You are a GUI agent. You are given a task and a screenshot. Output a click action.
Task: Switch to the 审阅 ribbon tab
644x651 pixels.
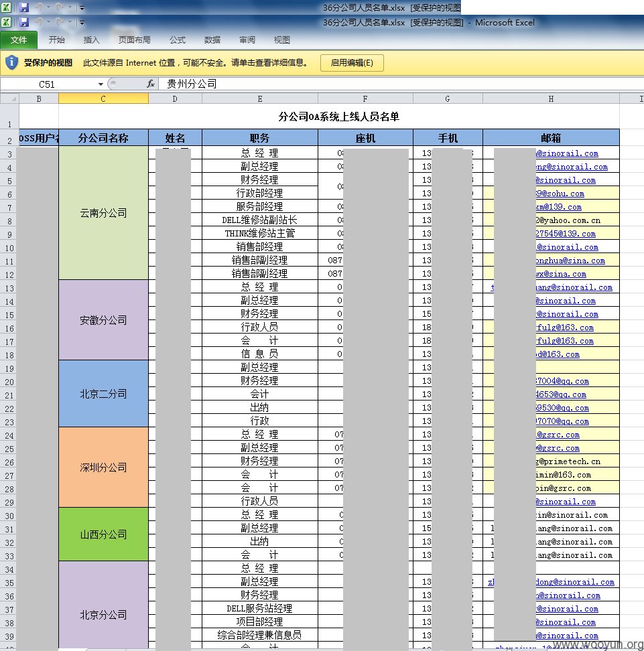pos(247,40)
